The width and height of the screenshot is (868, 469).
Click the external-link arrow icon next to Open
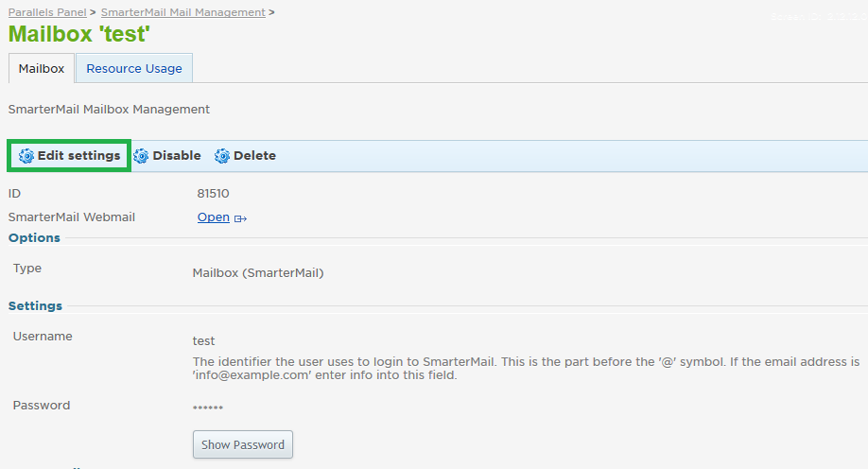point(240,218)
